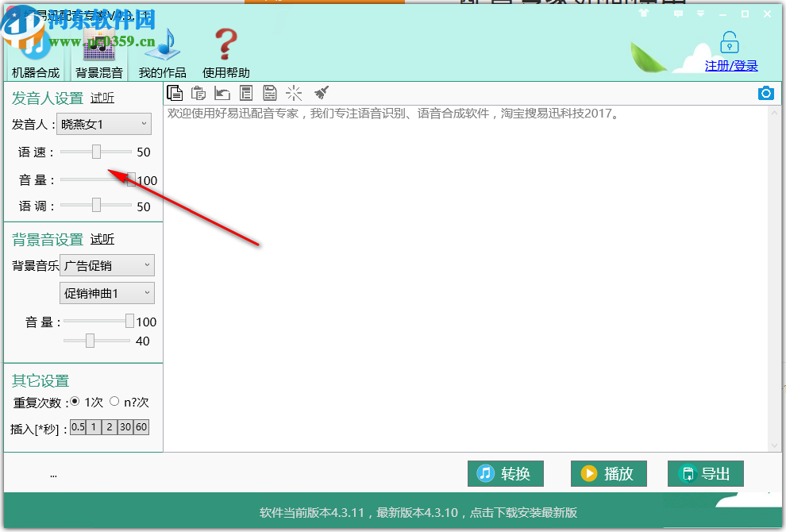Click the broom clear-text toolbar icon
The image size is (786, 532).
coord(321,93)
